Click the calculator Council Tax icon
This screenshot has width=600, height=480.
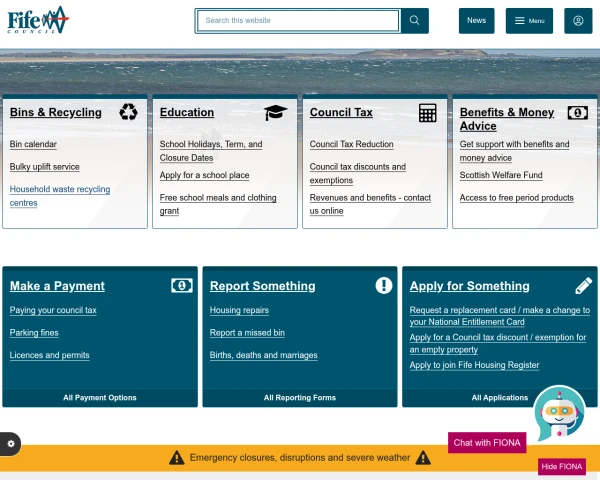427,113
